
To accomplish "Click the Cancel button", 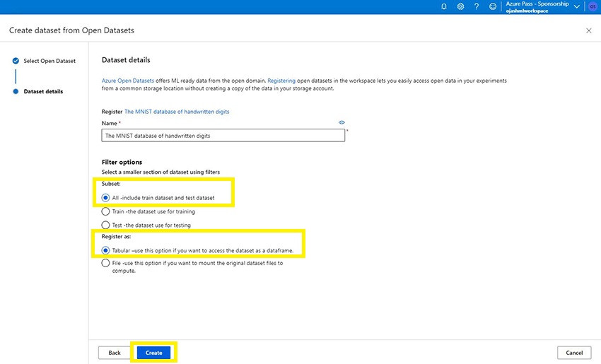I will tap(574, 353).
